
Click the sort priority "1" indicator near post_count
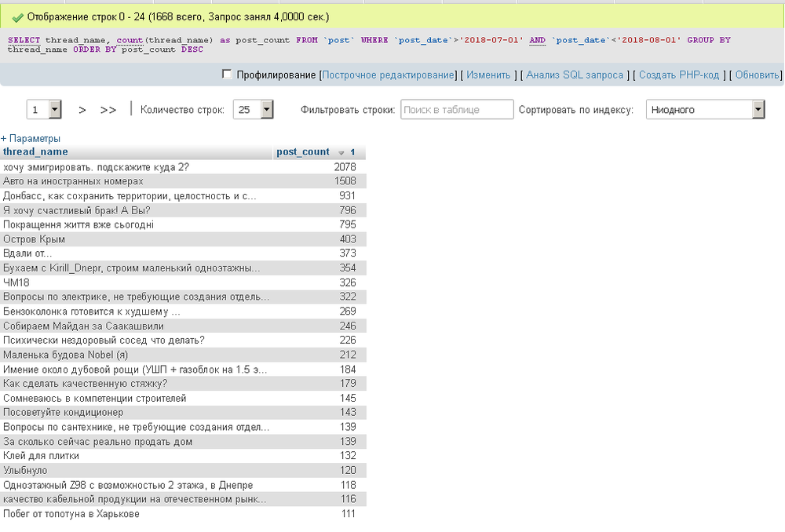[351, 151]
